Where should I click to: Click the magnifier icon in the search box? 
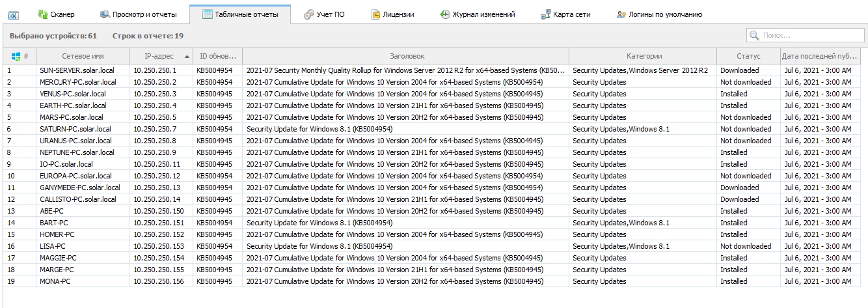click(755, 35)
